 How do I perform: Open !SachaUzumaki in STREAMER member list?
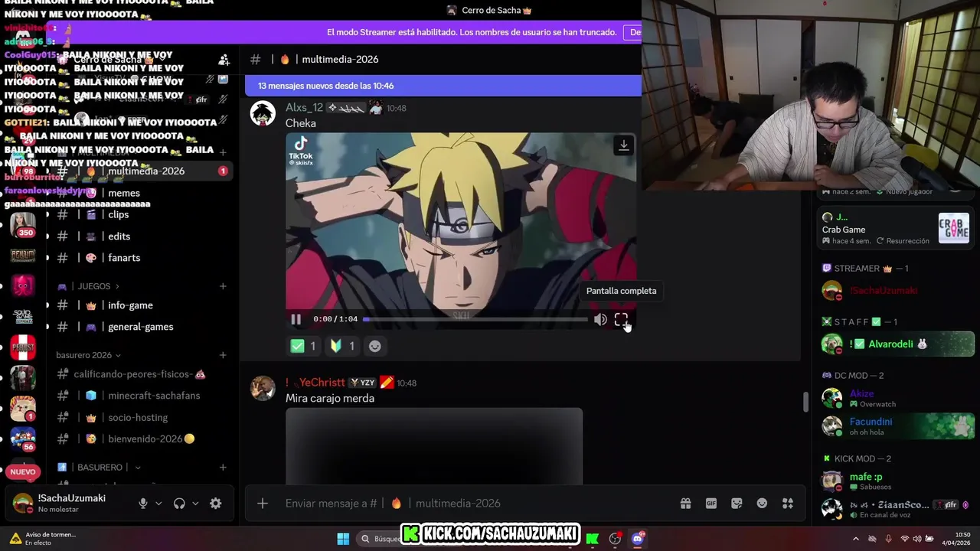897,291
